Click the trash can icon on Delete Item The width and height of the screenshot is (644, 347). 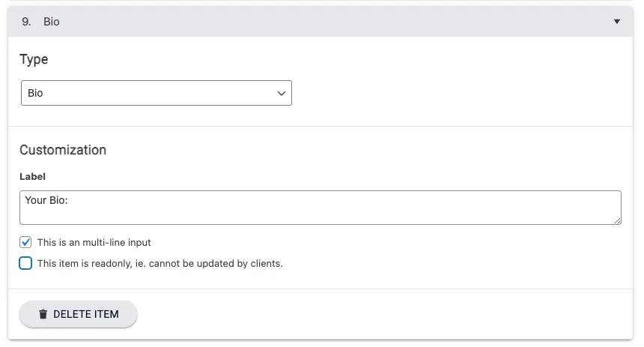pos(43,314)
